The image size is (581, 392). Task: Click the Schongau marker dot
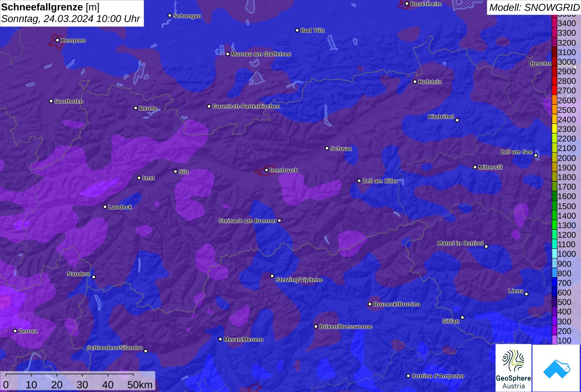pos(169,15)
